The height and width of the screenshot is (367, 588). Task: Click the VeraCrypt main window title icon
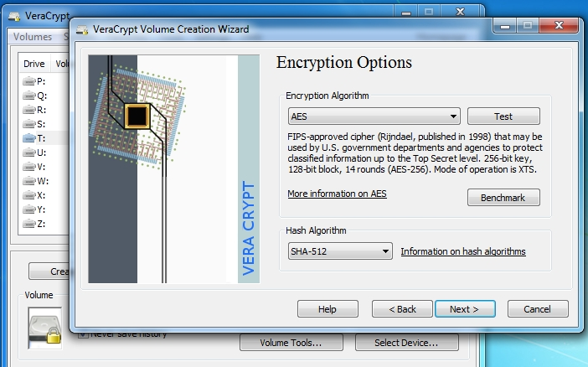coord(14,16)
